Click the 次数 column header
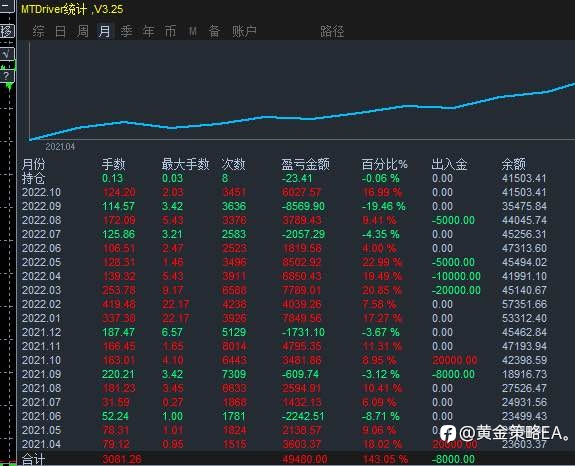The image size is (575, 466). click(233, 164)
